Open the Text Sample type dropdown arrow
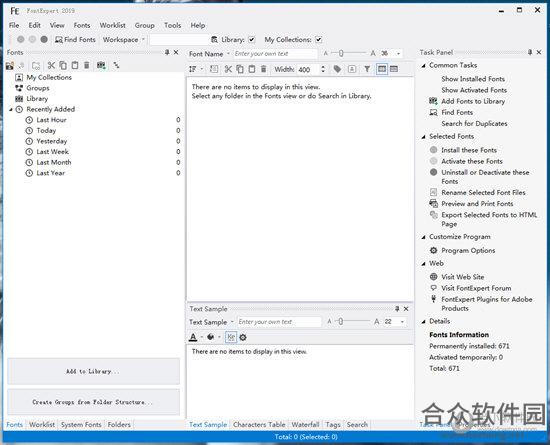Screen dimensions: 550x445 pyautogui.click(x=232, y=322)
